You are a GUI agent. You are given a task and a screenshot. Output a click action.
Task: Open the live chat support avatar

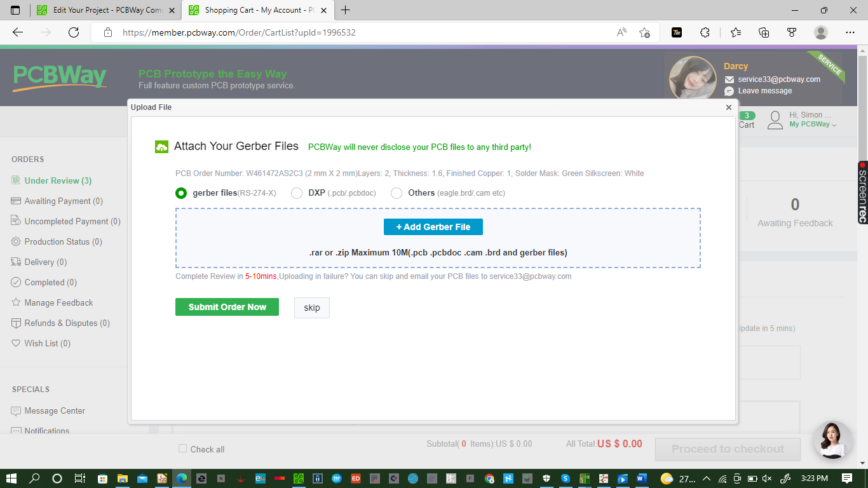832,440
